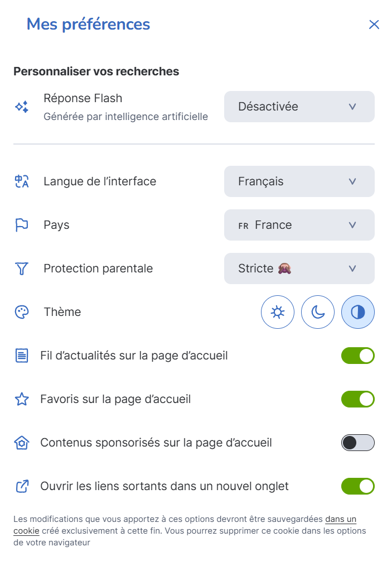This screenshot has height=561, width=392.
Task: Open the Pays France dropdown
Action: click(299, 225)
